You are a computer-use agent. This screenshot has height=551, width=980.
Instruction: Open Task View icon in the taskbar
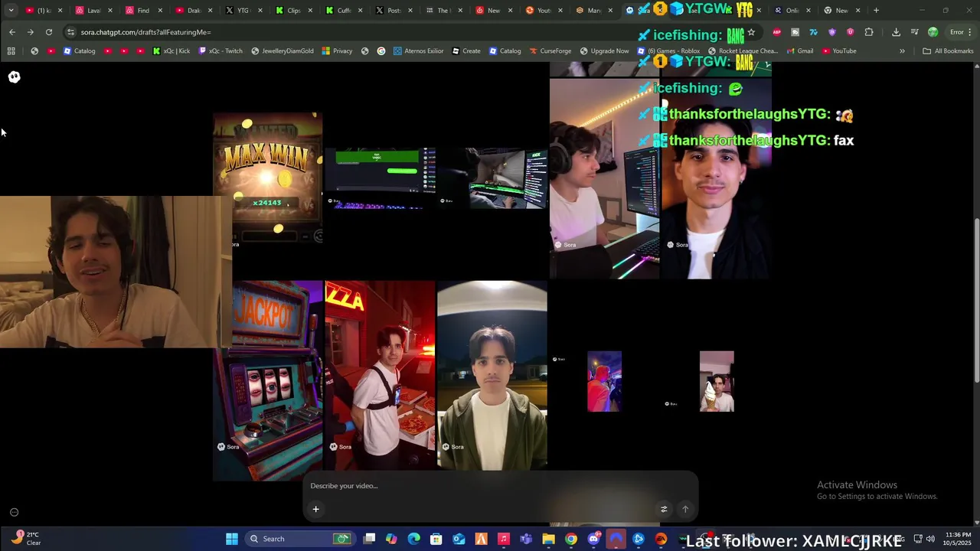tap(369, 539)
